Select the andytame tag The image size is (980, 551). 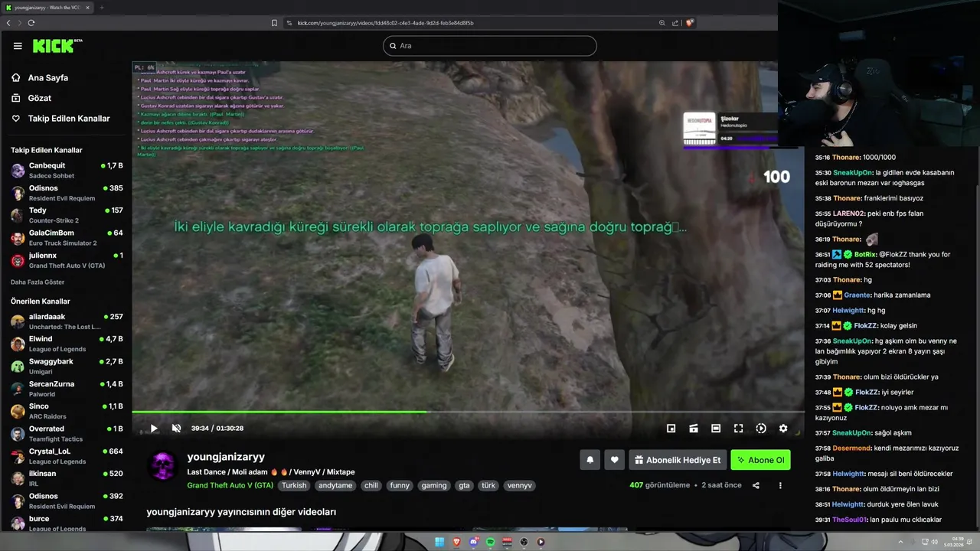click(335, 485)
